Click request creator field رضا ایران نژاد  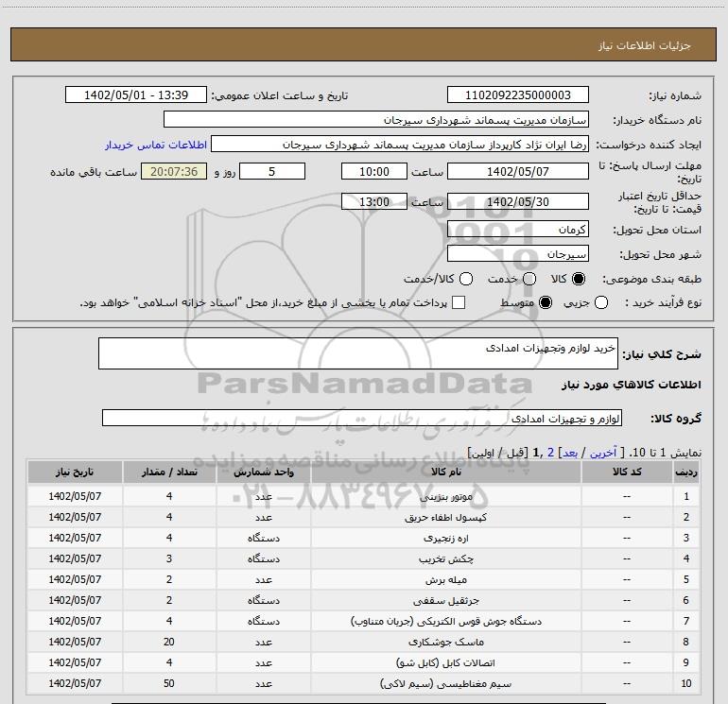[400, 145]
